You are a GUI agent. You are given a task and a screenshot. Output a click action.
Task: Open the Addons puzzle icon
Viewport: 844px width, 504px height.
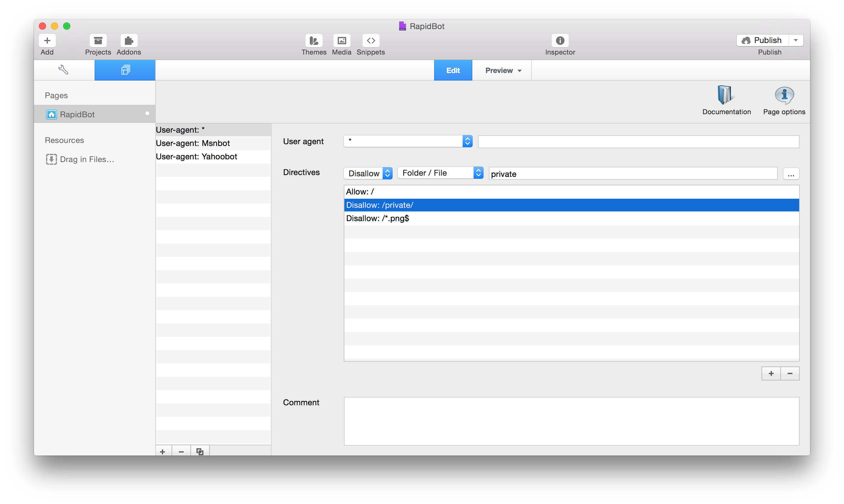click(129, 41)
